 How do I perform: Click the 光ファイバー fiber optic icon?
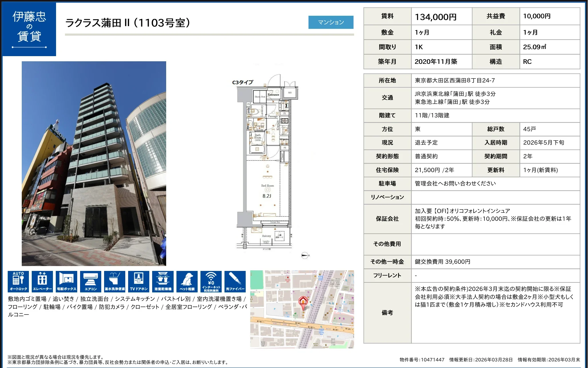[235, 281]
